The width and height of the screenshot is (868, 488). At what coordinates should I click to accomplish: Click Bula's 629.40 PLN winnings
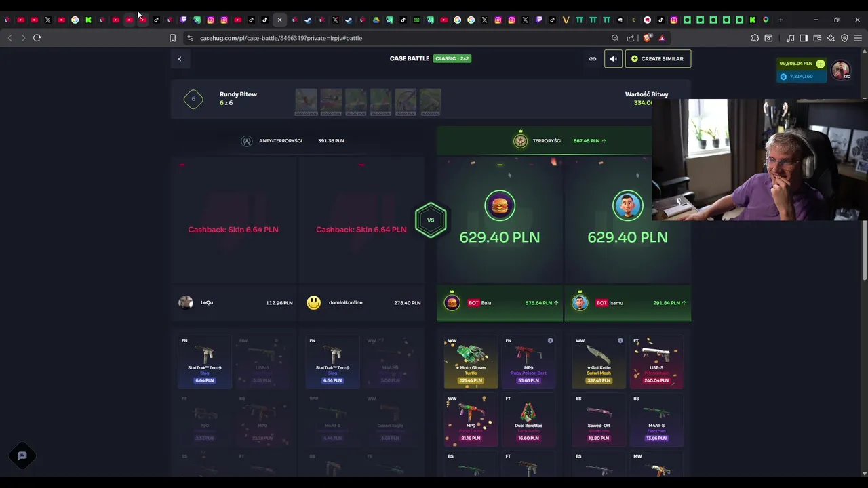[500, 237]
